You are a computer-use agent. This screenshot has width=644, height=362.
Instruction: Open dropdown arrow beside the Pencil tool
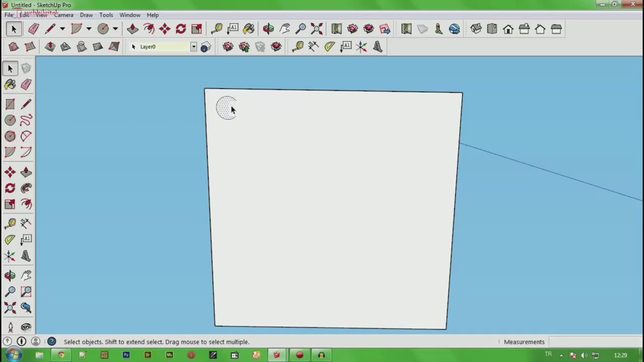click(62, 29)
